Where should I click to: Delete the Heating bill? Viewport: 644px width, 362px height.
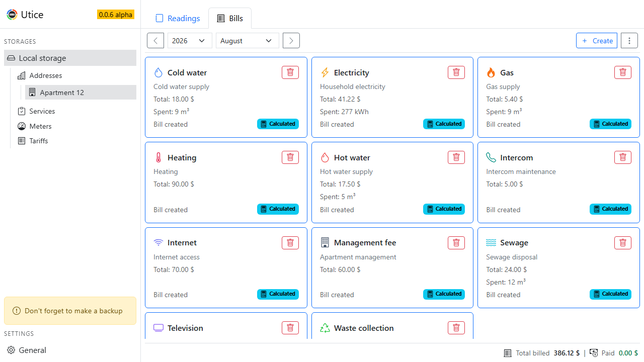290,157
